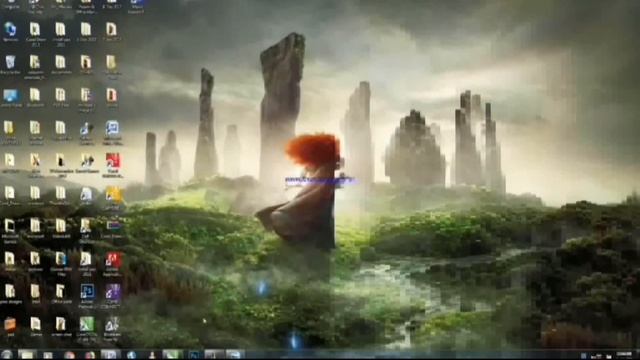The width and height of the screenshot is (640, 360).
Task: Open the blue monitor-shaped desktop icon
Action: pos(11,96)
